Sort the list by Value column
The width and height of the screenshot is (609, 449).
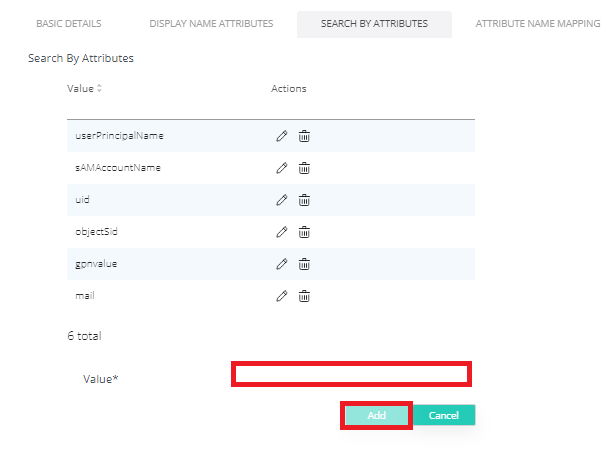[98, 89]
